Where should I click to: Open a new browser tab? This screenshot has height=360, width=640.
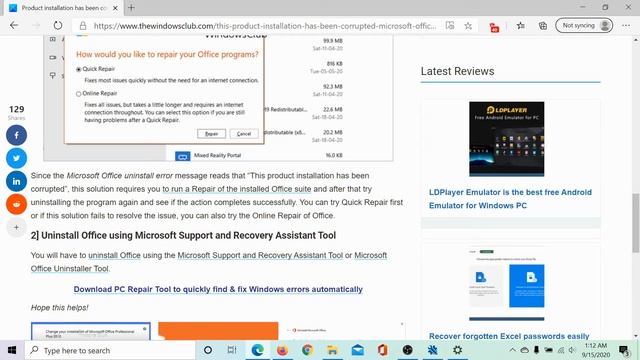click(131, 7)
